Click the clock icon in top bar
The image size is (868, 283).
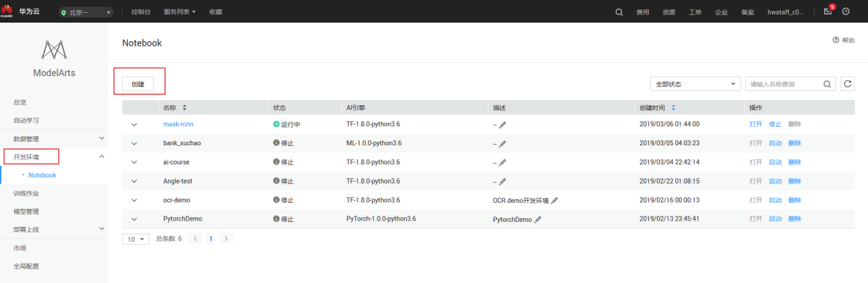click(x=846, y=12)
